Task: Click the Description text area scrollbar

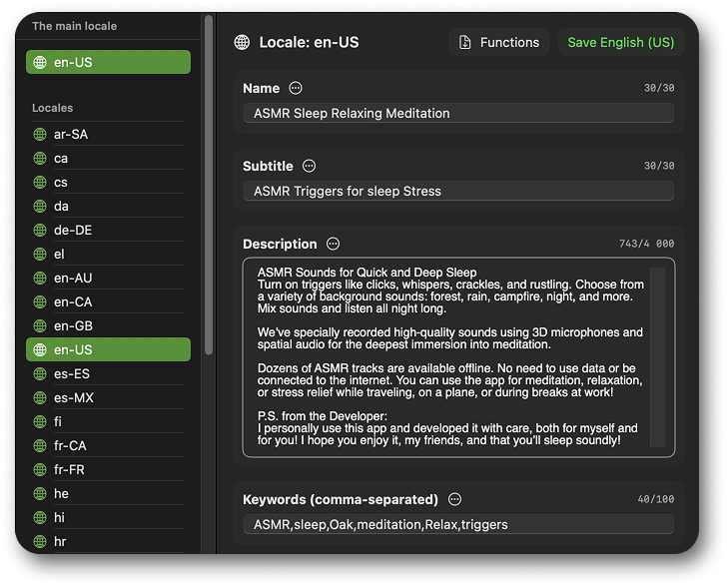Action: (657, 357)
